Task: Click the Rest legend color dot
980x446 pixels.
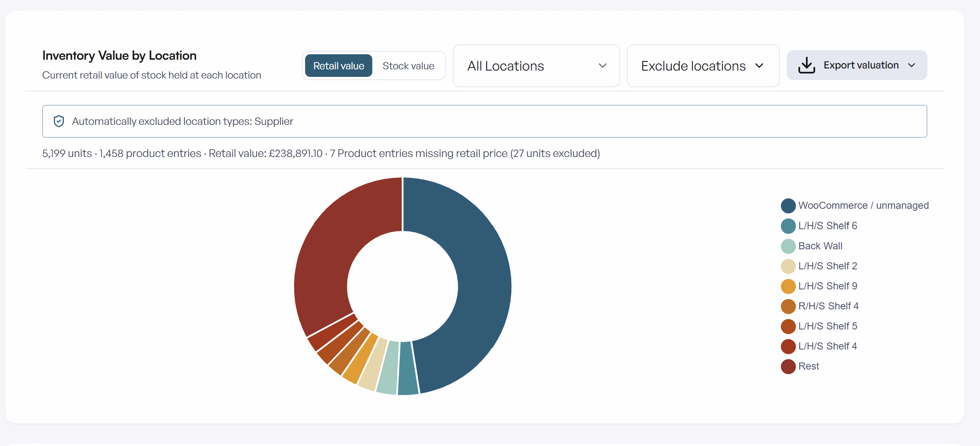Action: [x=788, y=366]
